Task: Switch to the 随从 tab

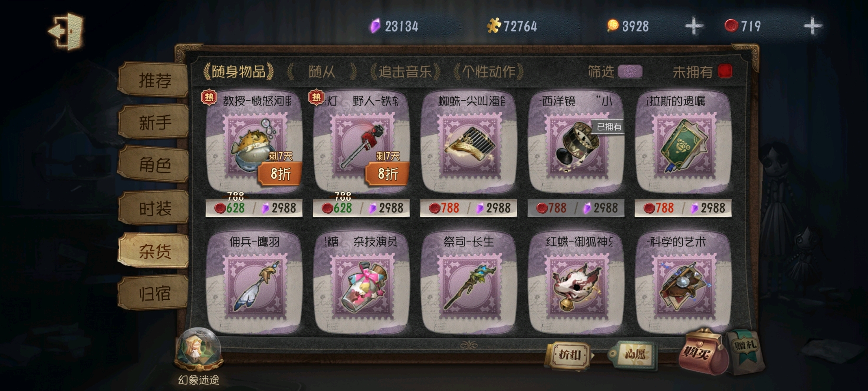Action: pyautogui.click(x=322, y=71)
